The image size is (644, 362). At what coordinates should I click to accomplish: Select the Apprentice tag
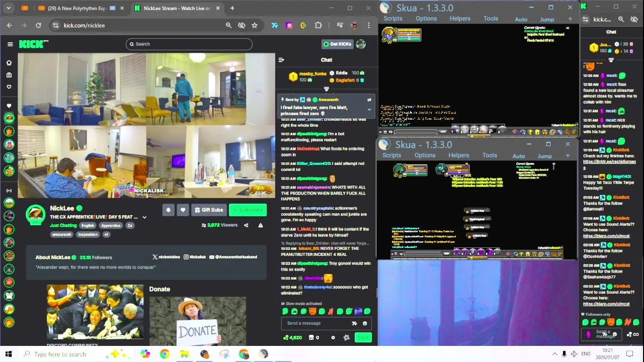[x=111, y=226]
